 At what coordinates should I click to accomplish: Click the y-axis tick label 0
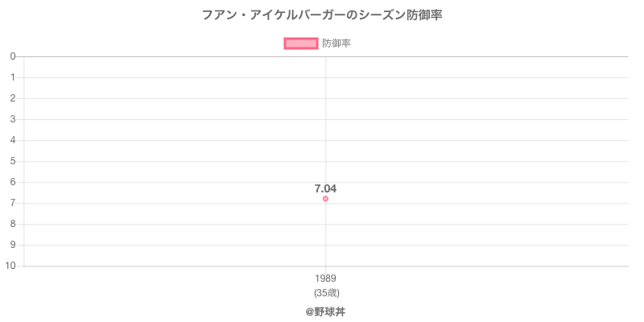click(14, 56)
